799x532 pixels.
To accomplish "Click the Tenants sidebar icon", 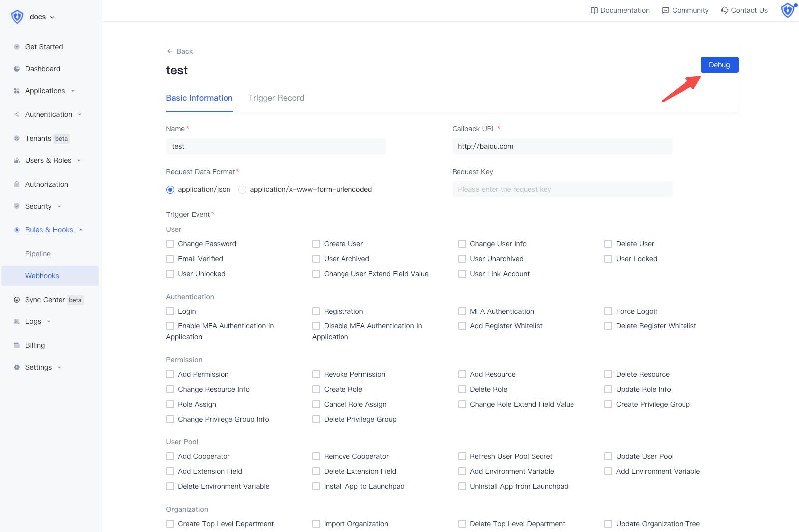I will 17,138.
